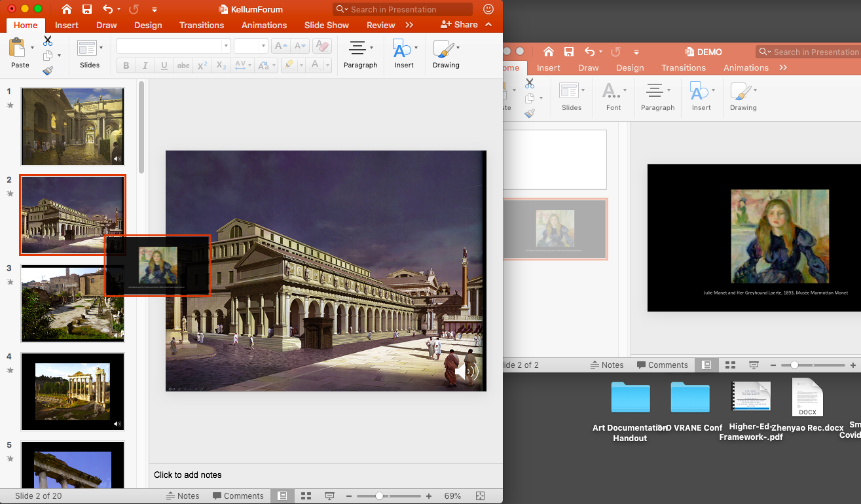Screen dimensions: 861x504
Task: Apply subscript formatting in KellumForum
Action: coord(221,65)
